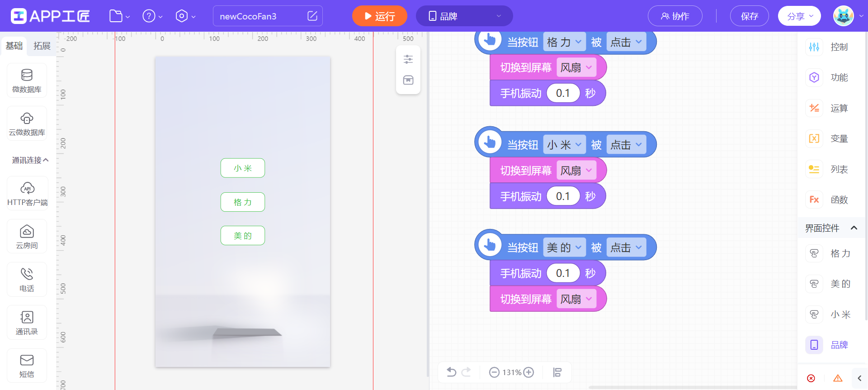The image size is (868, 390).
Task: Select the 小米 widget blocks
Action: coord(828,314)
